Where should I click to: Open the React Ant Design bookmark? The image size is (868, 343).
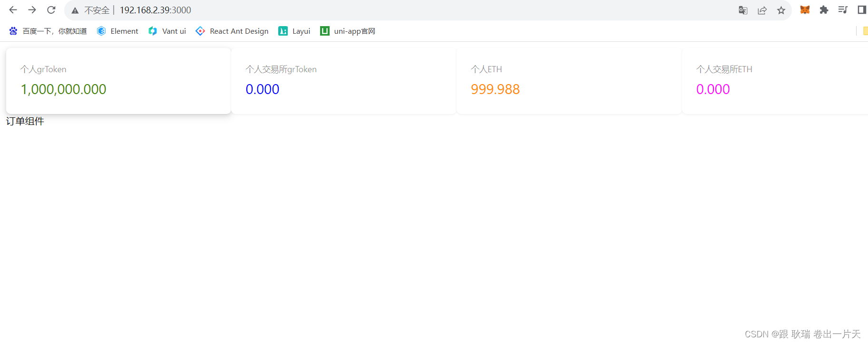pyautogui.click(x=239, y=31)
